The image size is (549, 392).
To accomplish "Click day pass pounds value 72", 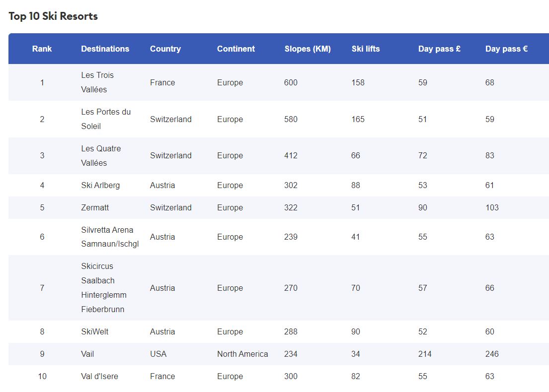I will click(423, 155).
